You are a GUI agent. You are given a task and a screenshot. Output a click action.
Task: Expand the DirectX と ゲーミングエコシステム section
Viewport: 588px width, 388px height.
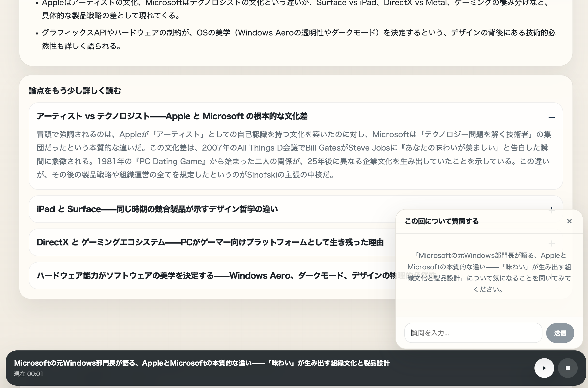pyautogui.click(x=210, y=242)
